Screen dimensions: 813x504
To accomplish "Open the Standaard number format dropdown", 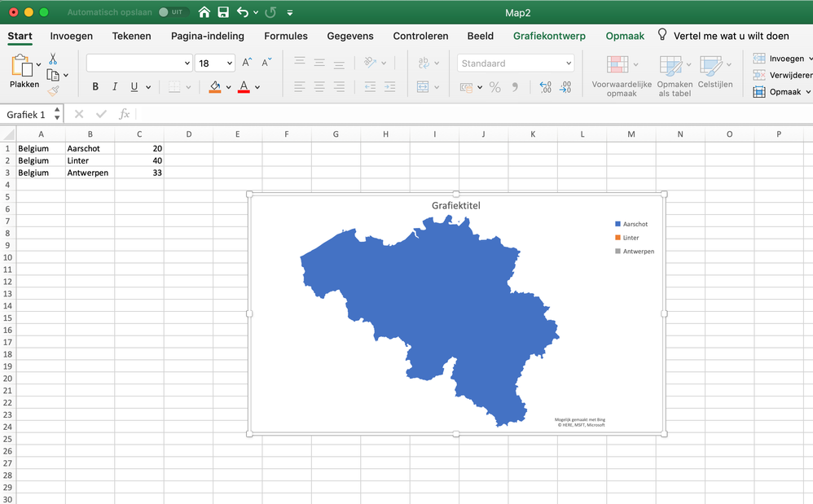I will (x=515, y=63).
